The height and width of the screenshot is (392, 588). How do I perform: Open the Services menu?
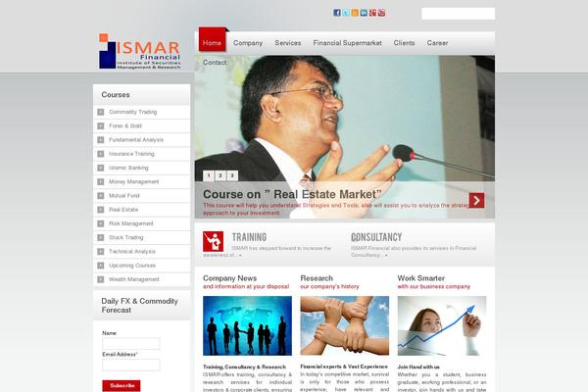pyautogui.click(x=287, y=43)
